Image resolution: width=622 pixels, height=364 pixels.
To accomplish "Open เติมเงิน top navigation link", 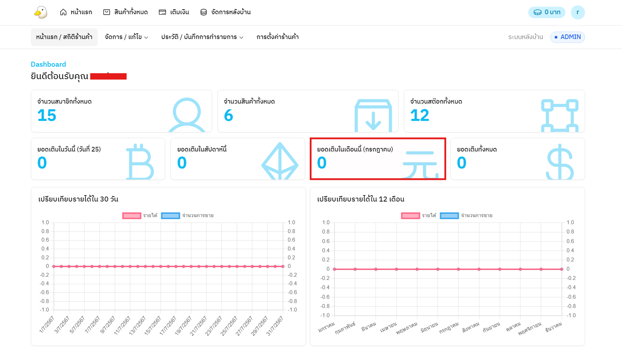I will (x=174, y=12).
